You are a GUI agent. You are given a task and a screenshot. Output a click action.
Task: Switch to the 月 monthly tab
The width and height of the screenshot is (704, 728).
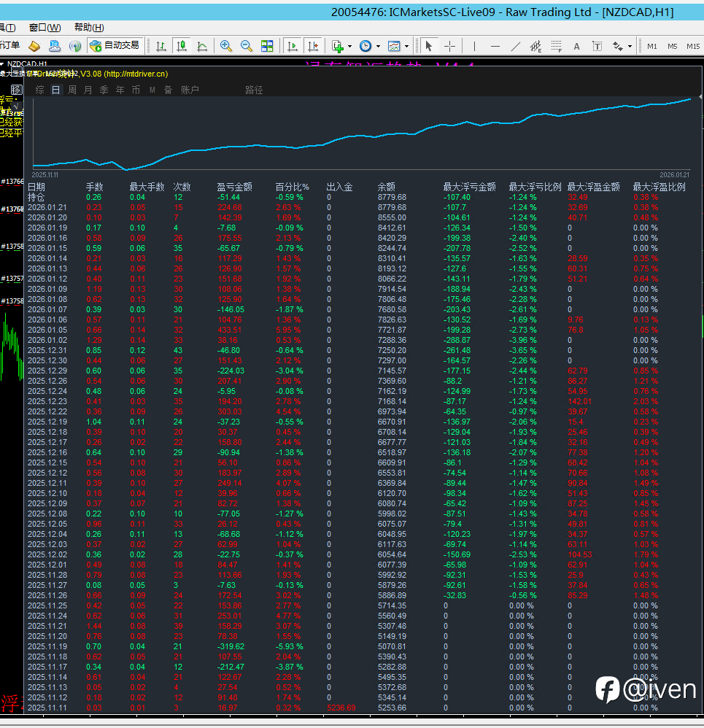click(x=88, y=90)
